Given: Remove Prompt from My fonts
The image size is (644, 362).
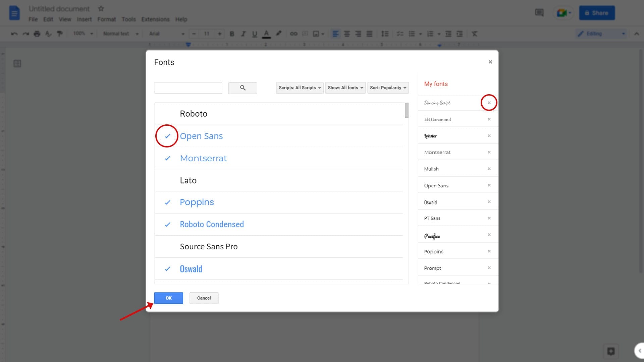Looking at the screenshot, I should [x=489, y=267].
